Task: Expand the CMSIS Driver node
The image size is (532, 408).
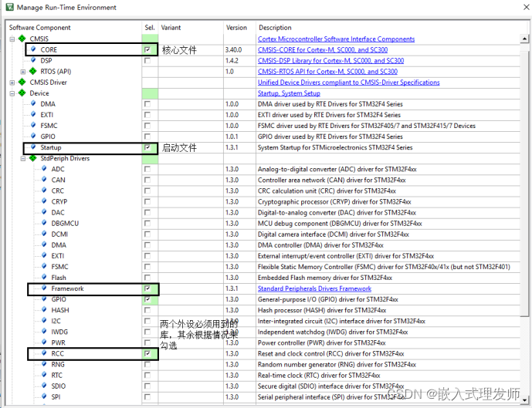Action: [12, 83]
